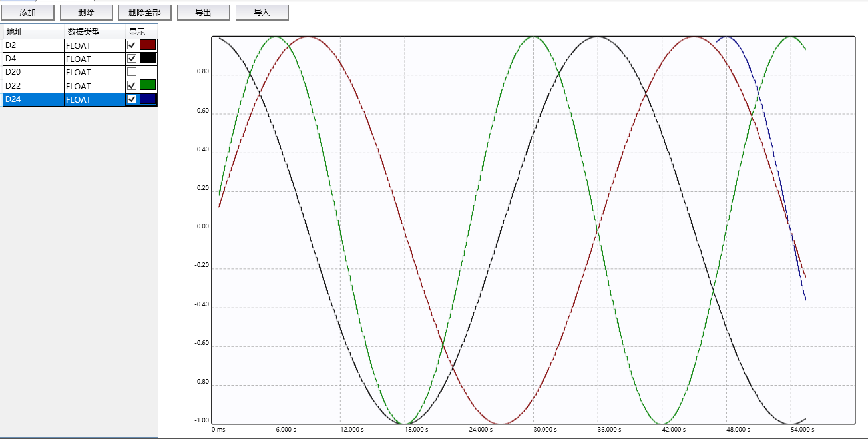The width and height of the screenshot is (868, 439).
Task: Open the FLOAT data type field for D4
Action: tap(93, 58)
